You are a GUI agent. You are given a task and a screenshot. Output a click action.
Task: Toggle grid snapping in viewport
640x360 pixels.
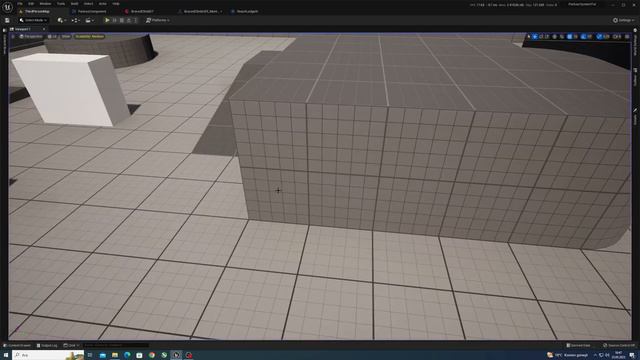tap(570, 37)
